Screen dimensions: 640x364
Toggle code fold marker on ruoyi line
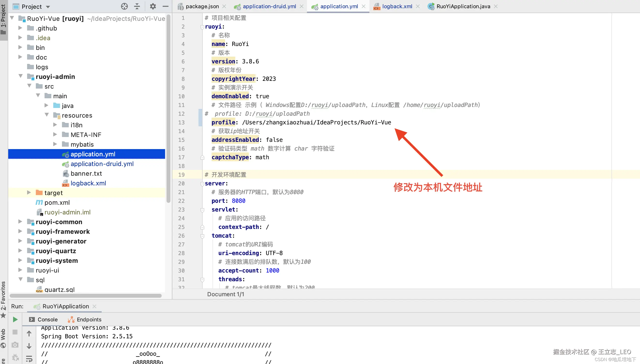tap(202, 27)
